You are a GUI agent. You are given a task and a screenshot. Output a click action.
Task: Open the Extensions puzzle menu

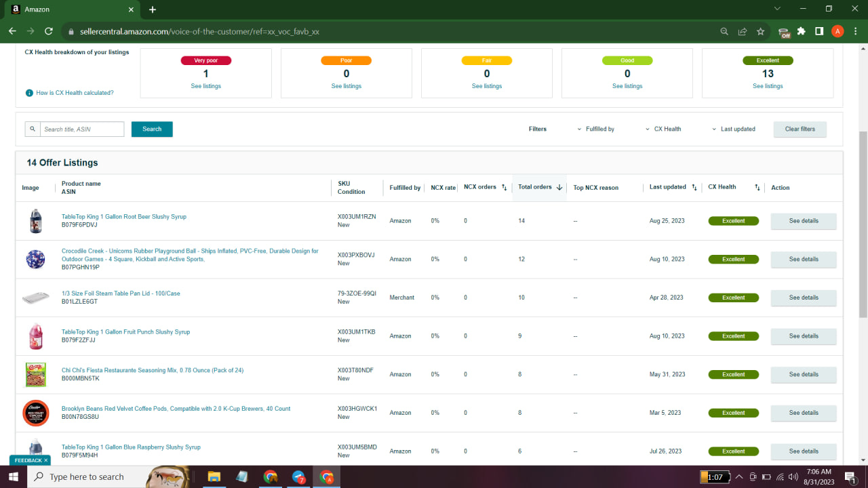click(x=802, y=31)
